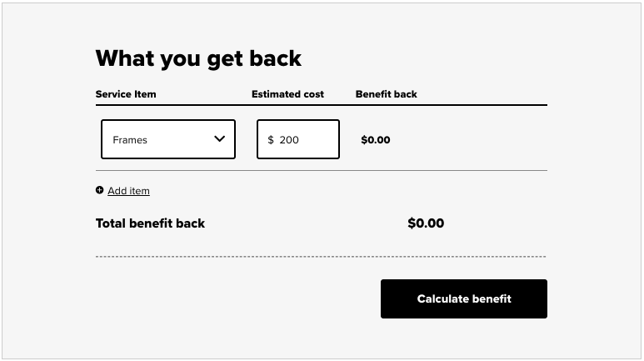Click the plus circle icon beside Add item

pyautogui.click(x=99, y=190)
